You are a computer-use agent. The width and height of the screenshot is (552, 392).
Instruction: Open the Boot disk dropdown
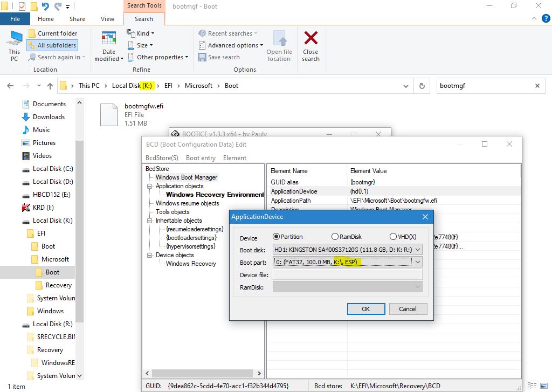[x=417, y=250]
